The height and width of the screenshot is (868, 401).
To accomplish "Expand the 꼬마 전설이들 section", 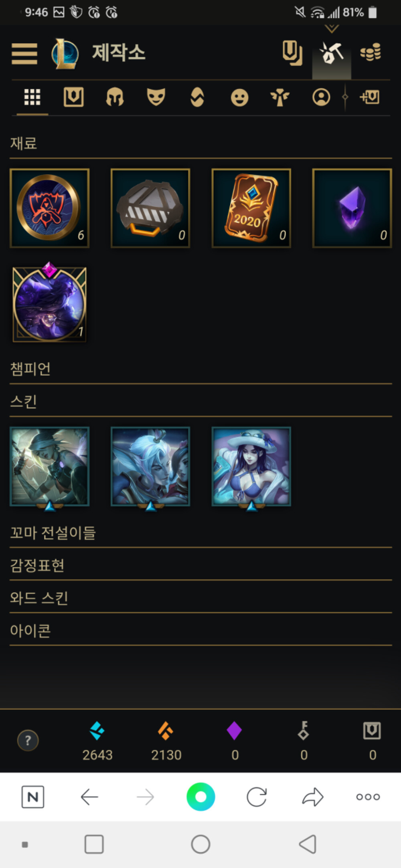I will coord(200,533).
